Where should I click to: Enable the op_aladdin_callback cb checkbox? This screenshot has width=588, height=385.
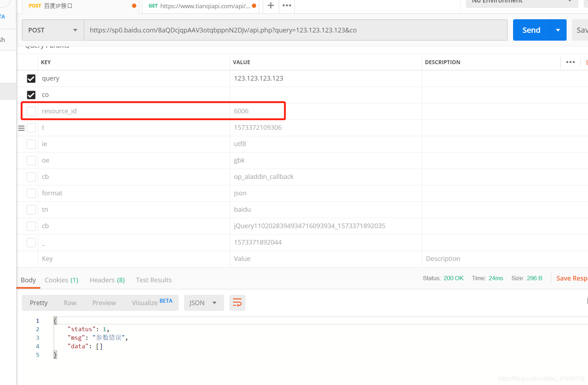(31, 177)
